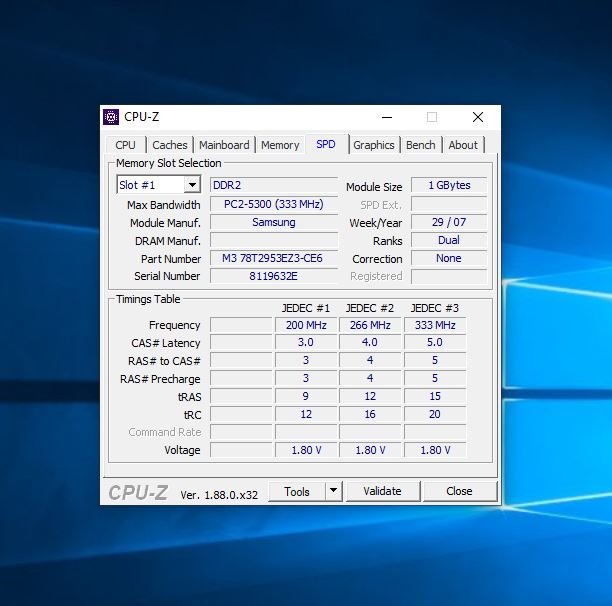Click the Part Number label
Image resolution: width=612 pixels, height=606 pixels.
171,259
